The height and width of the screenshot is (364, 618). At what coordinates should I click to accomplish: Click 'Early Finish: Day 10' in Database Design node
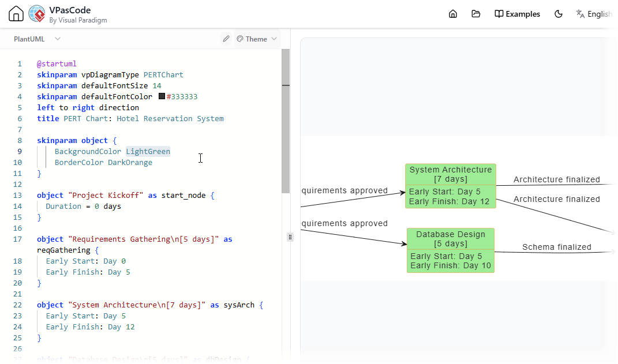pyautogui.click(x=451, y=265)
